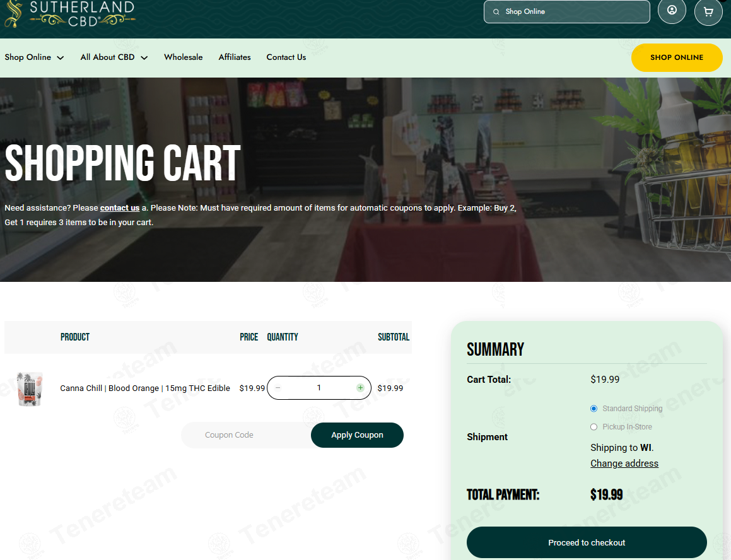This screenshot has width=731, height=560.
Task: Click the Canna Chill product thumbnail
Action: (x=30, y=388)
